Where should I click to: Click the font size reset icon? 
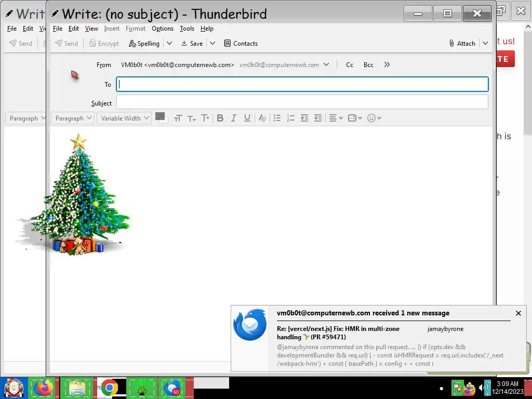[178, 118]
